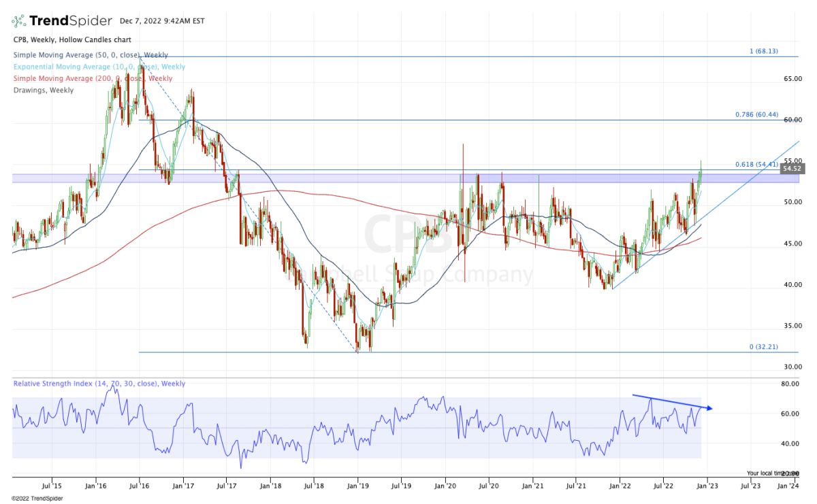Select the 0.786 (60.44) Fibonacci level label
This screenshot has width=817, height=504.
coord(756,115)
